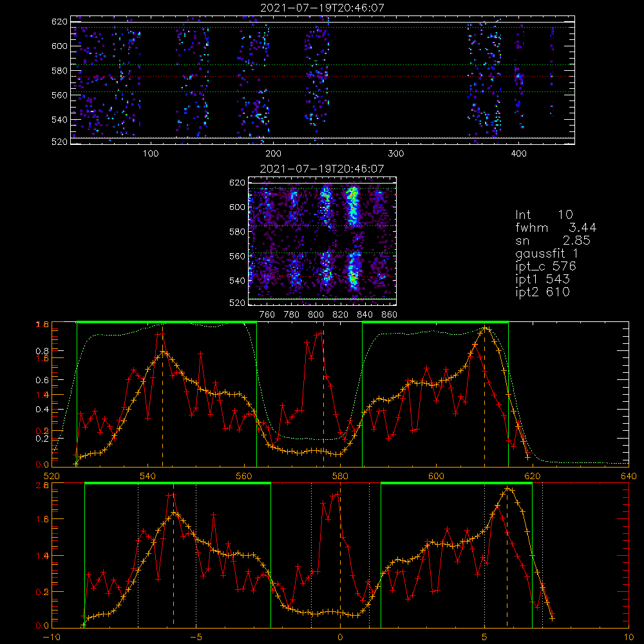Click the timestamp title above the wide top image
Viewport: 644px width, 644px height.
click(x=322, y=8)
